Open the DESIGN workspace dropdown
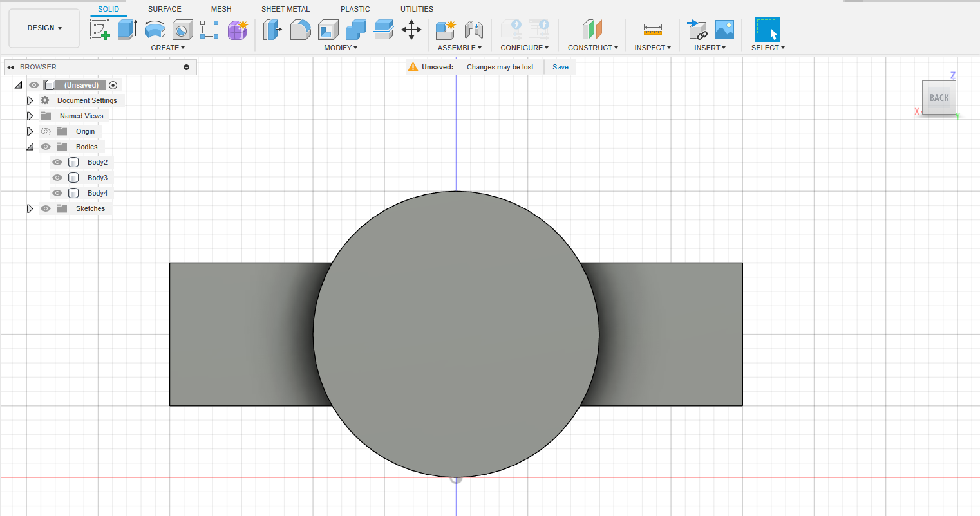Screen dimensions: 980x516 [44, 28]
